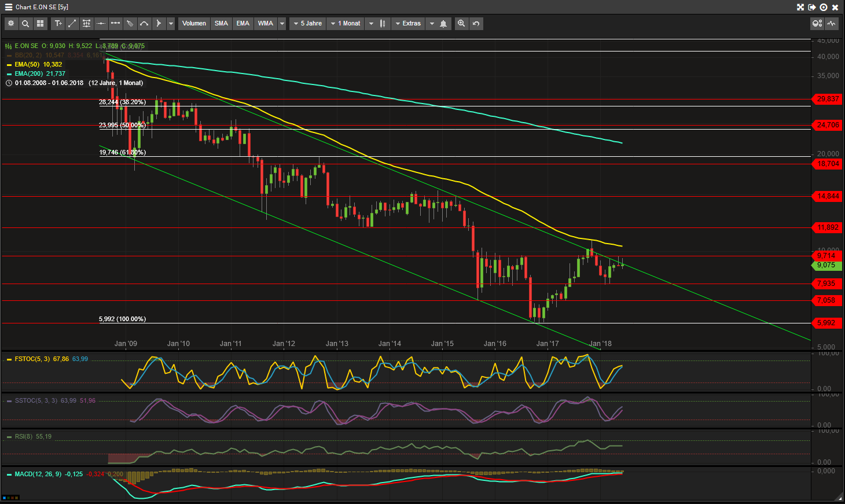
Task: Toggle the WMA moving average
Action: (x=266, y=24)
